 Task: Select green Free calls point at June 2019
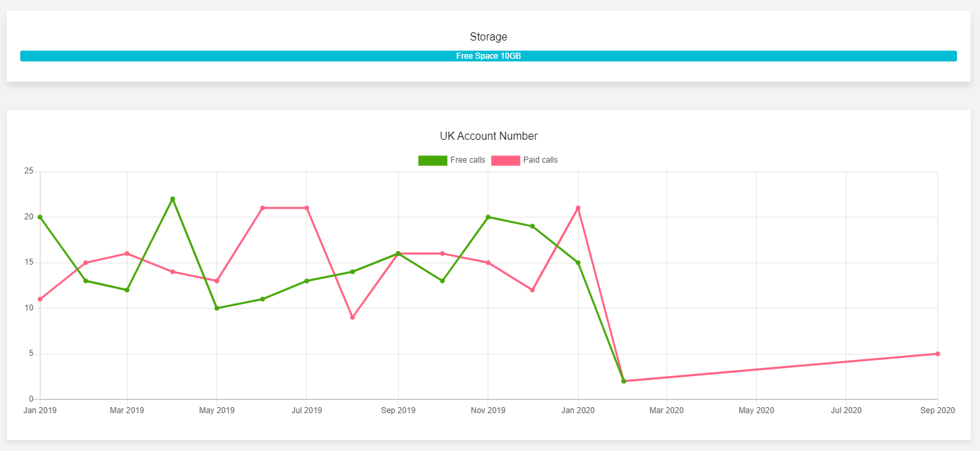click(x=262, y=299)
